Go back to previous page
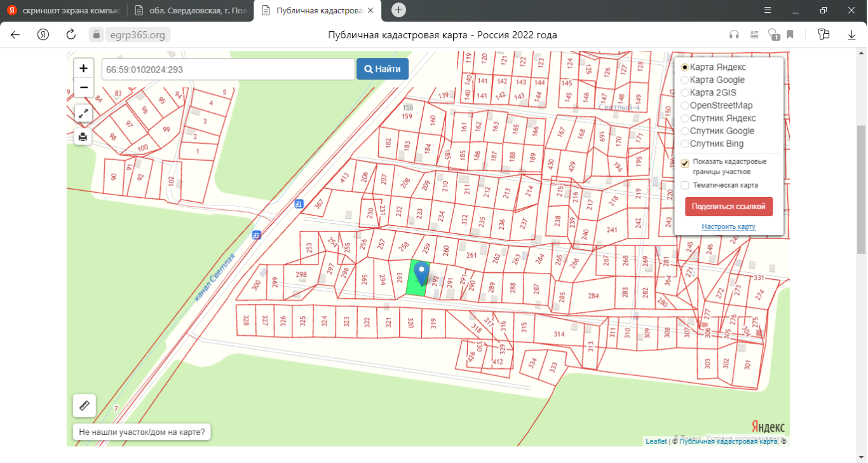The height and width of the screenshot is (463, 868). point(15,35)
